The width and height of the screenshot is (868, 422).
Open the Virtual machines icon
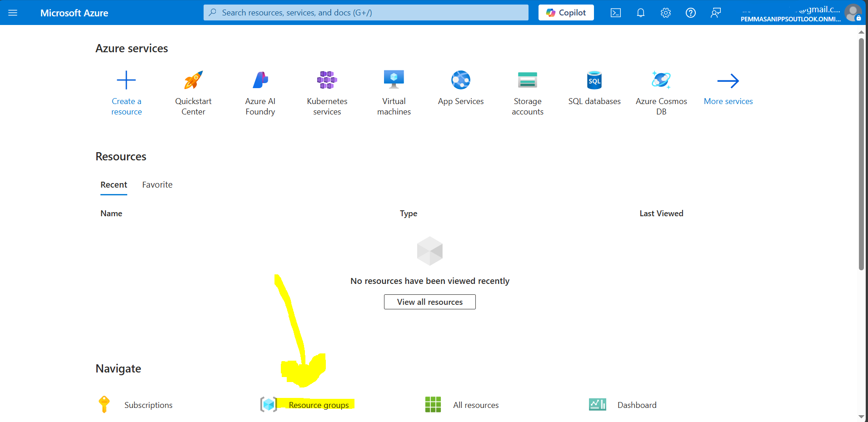(394, 79)
